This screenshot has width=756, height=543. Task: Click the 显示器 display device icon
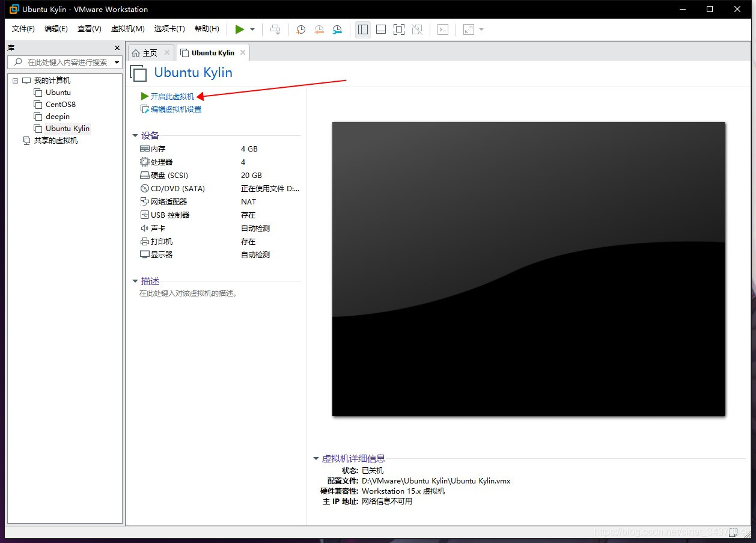pos(144,254)
